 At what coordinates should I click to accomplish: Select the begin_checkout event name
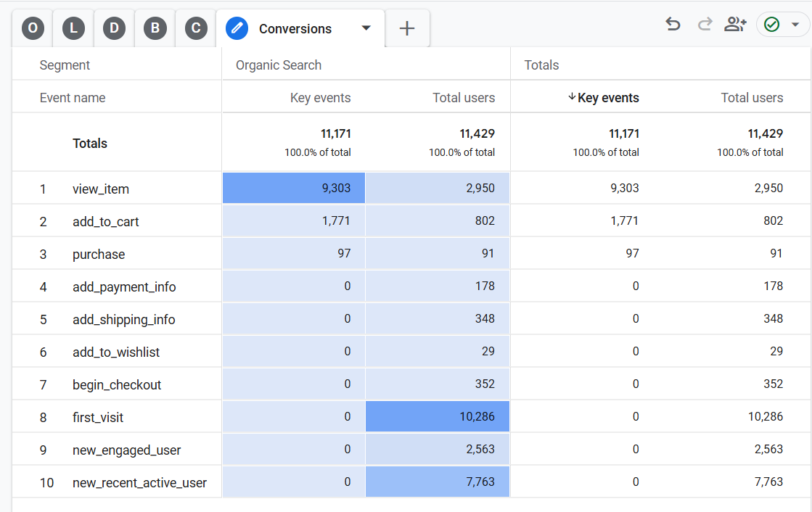pyautogui.click(x=117, y=384)
